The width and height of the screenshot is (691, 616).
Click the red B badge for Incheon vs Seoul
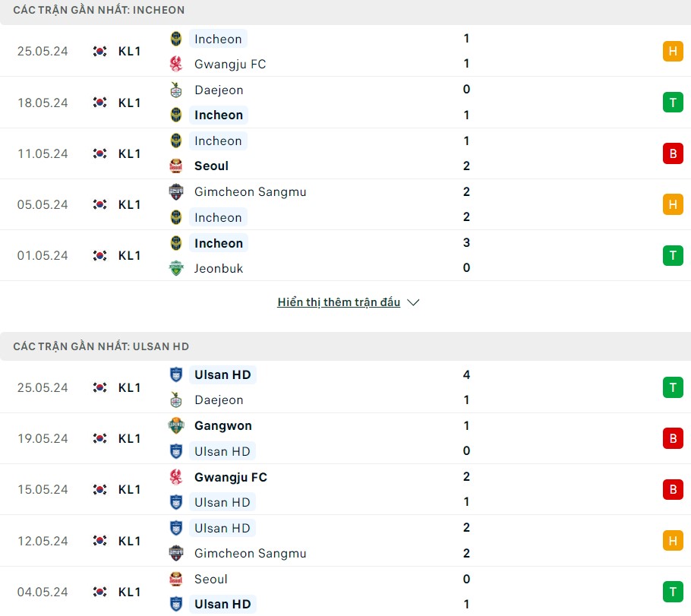pyautogui.click(x=672, y=153)
